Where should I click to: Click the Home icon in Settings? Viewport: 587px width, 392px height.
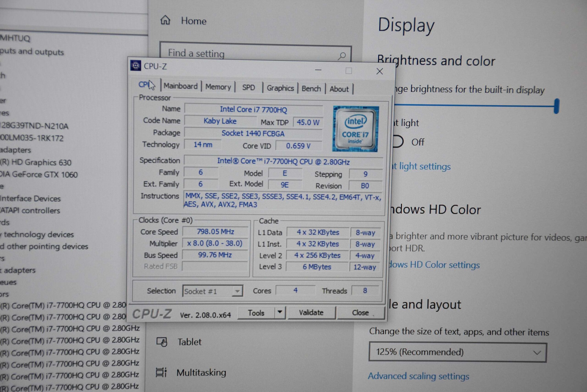[x=165, y=20]
